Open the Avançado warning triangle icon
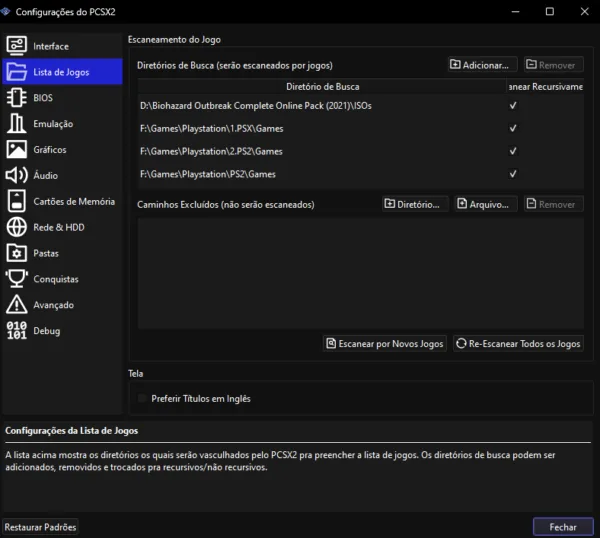This screenshot has width=600, height=538. click(x=16, y=305)
